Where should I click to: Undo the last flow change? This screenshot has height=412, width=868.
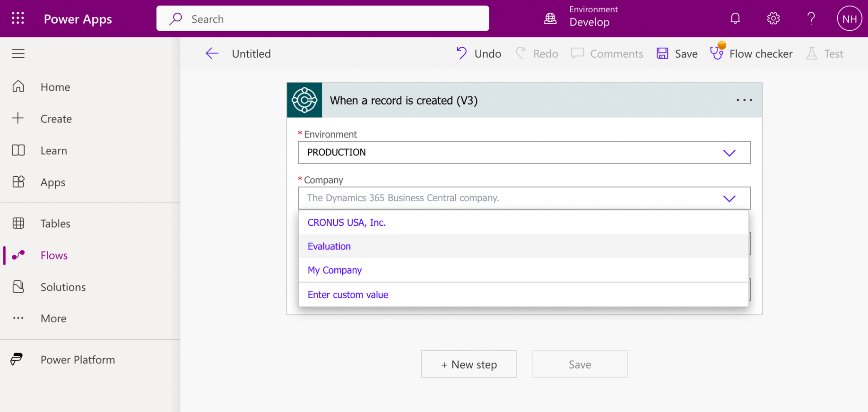[x=478, y=53]
